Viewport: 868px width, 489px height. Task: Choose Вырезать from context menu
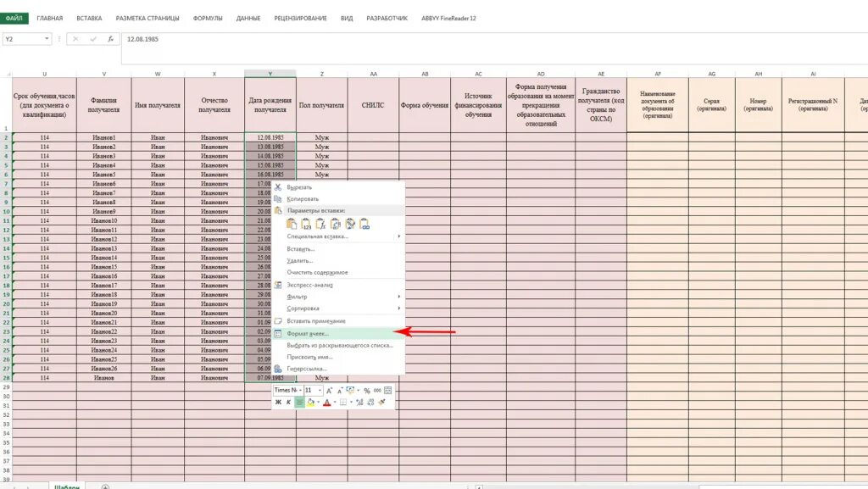[338, 187]
